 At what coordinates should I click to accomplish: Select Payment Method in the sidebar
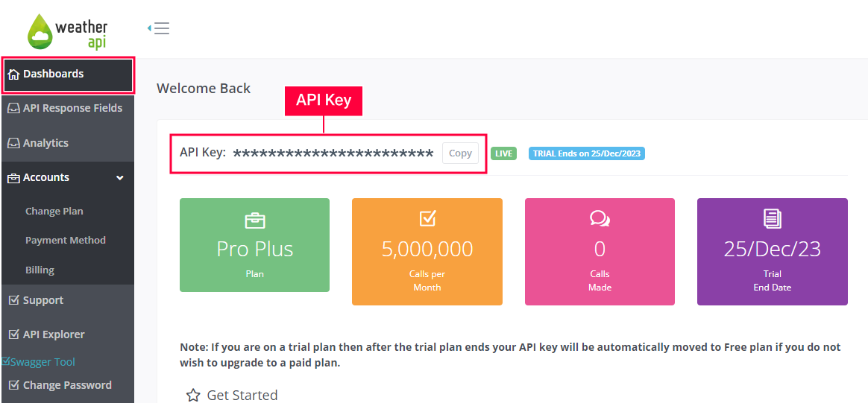point(66,241)
